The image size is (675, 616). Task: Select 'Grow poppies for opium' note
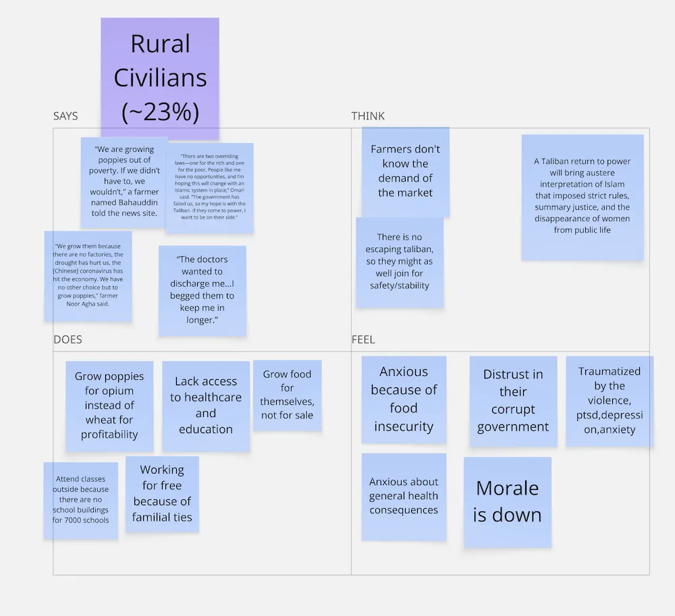click(x=109, y=406)
